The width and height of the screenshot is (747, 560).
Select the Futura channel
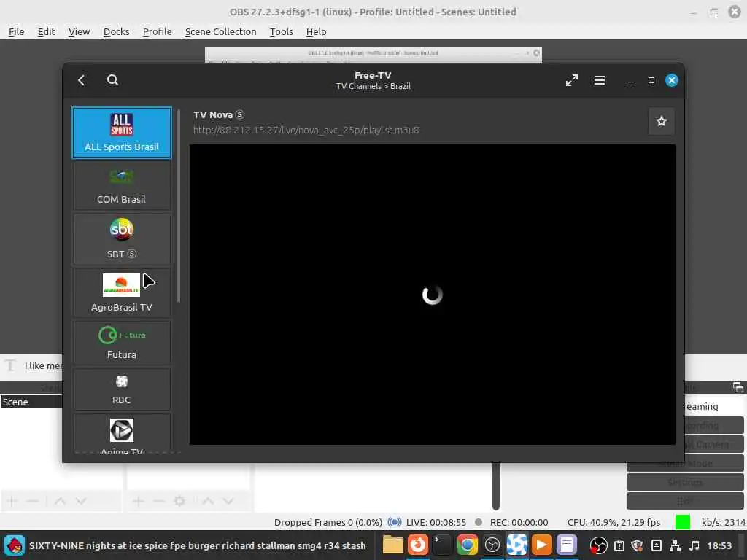click(122, 343)
